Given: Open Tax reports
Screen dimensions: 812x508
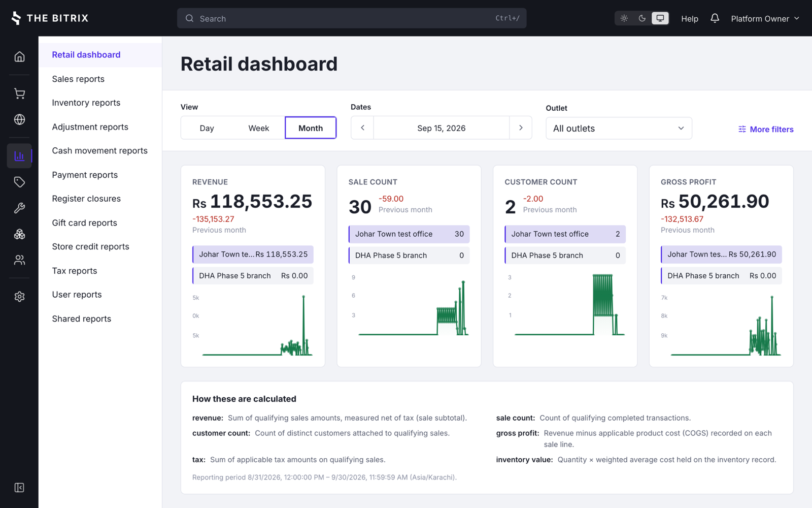Looking at the screenshot, I should 100,271.
